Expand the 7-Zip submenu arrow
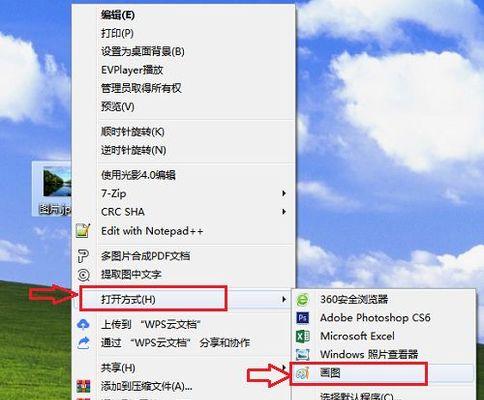Image resolution: width=484 pixels, height=400 pixels. [x=284, y=193]
